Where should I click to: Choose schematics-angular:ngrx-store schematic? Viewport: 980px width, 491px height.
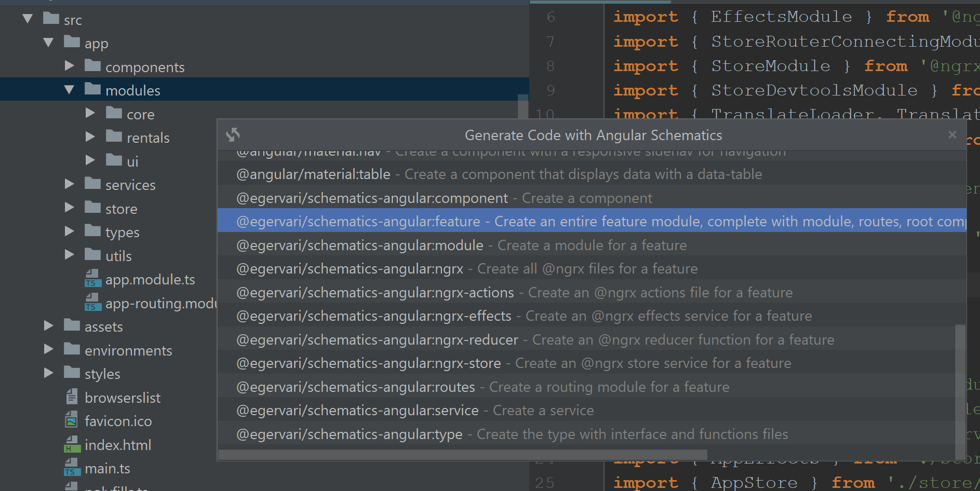click(586, 363)
